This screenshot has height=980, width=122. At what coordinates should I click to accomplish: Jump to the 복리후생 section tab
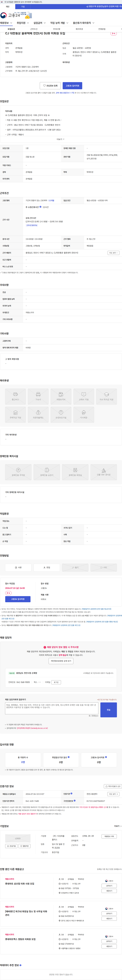79,29
